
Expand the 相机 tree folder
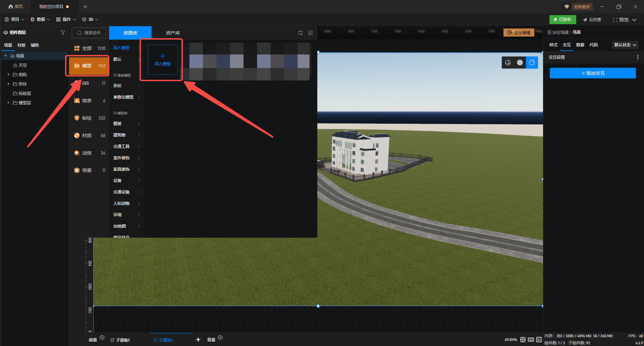pos(8,74)
